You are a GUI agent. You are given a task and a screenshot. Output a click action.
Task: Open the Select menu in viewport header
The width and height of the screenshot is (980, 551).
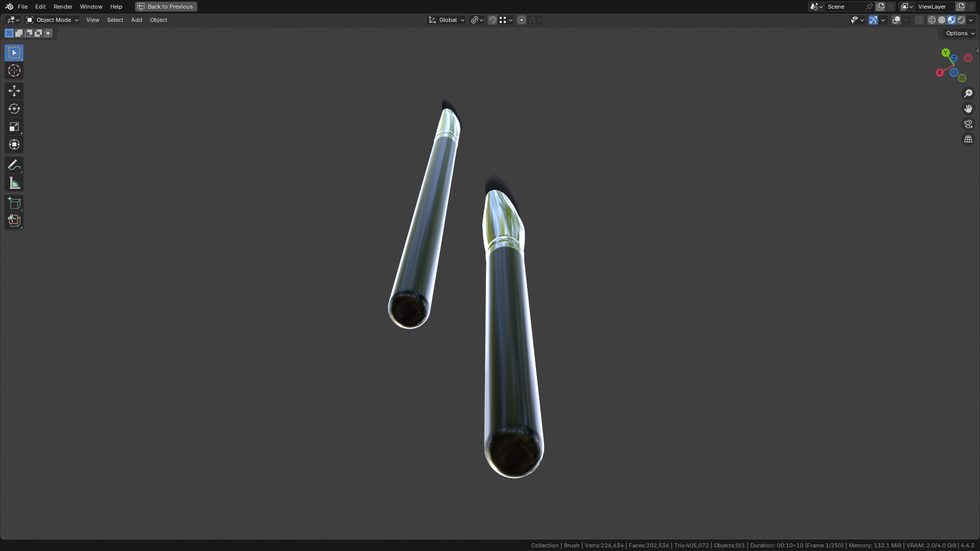[115, 20]
